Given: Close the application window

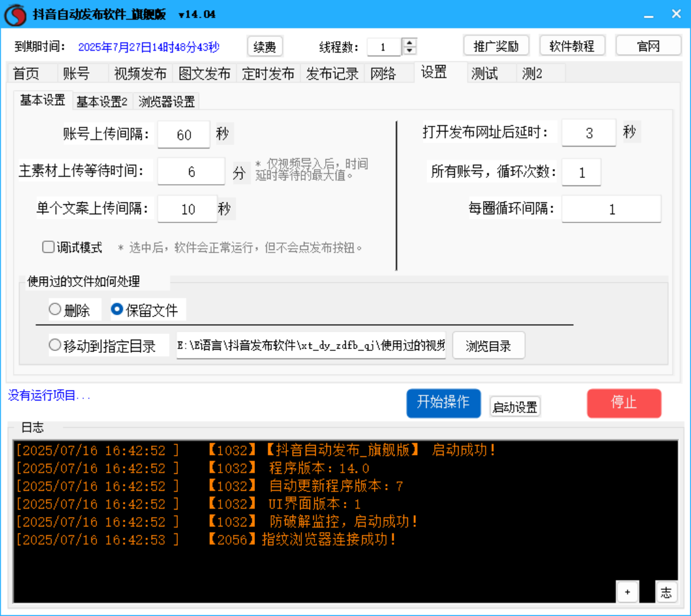Looking at the screenshot, I should 677,14.
